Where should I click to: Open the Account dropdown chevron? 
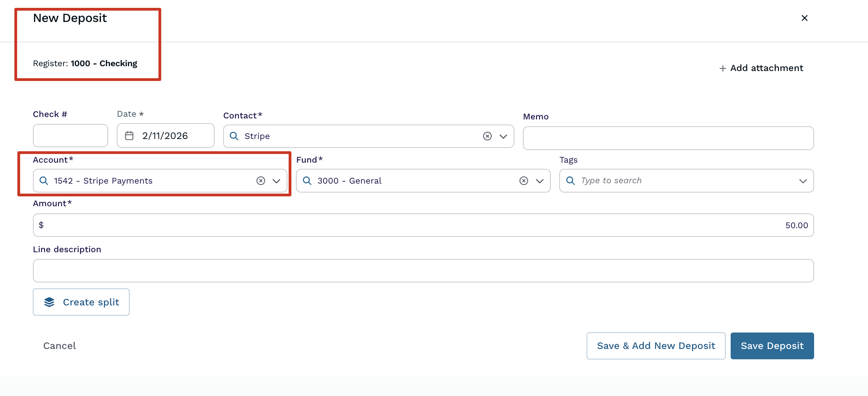[276, 181]
